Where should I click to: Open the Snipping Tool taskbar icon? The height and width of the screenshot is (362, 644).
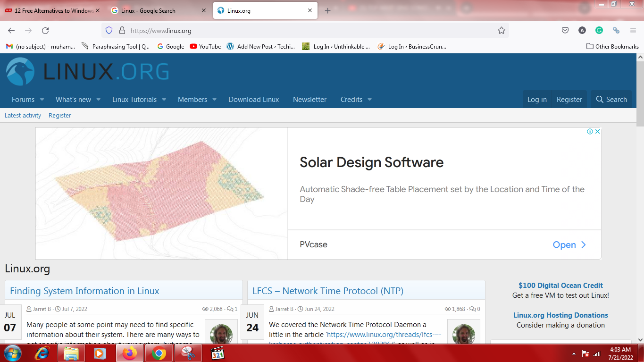coord(188,353)
